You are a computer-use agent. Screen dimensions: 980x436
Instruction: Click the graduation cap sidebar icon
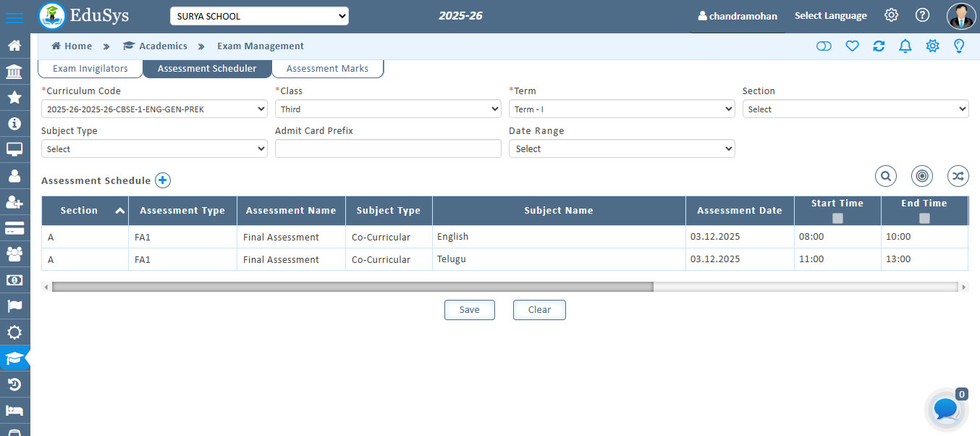click(14, 359)
